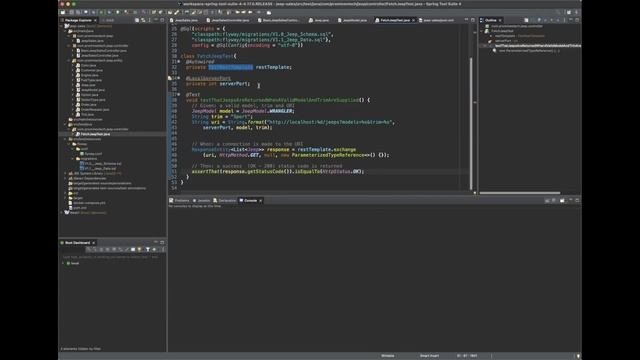
Task: Toggle Link with Editor in Package Explorer
Action: point(143,20)
